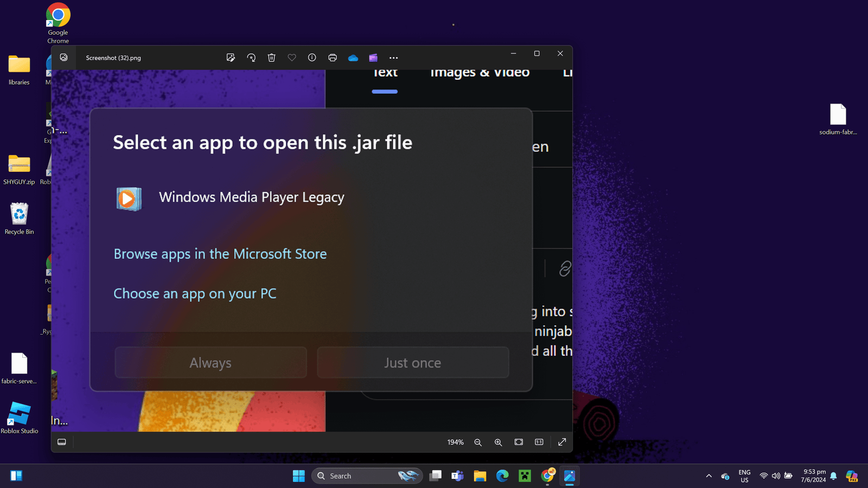This screenshot has height=488, width=868.
Task: Open the ENG US language switcher
Action: tap(744, 476)
